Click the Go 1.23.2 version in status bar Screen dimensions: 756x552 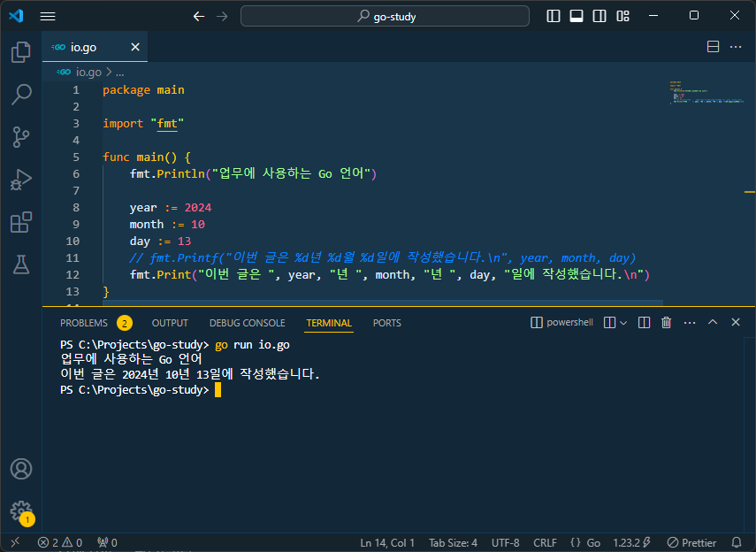click(631, 542)
